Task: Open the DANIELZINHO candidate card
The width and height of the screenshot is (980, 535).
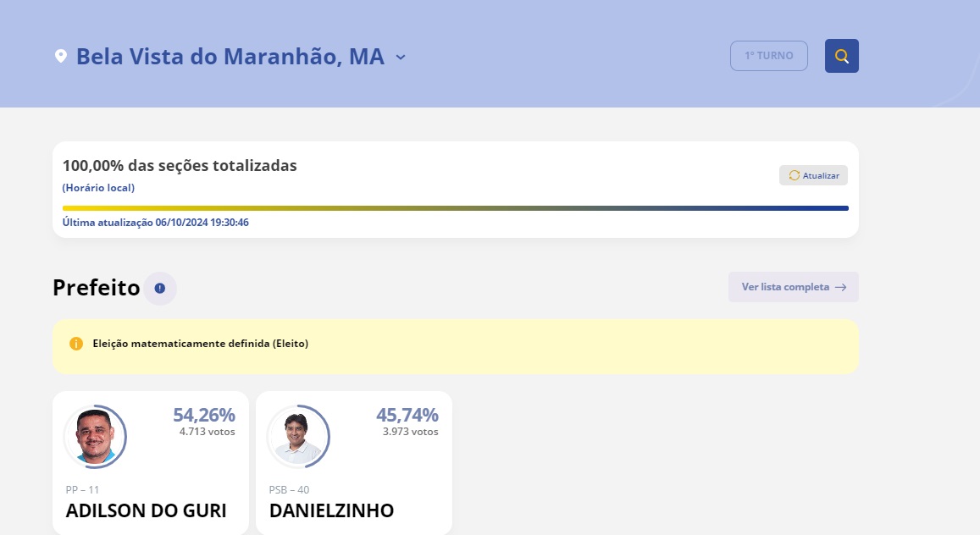Action: coord(354,463)
